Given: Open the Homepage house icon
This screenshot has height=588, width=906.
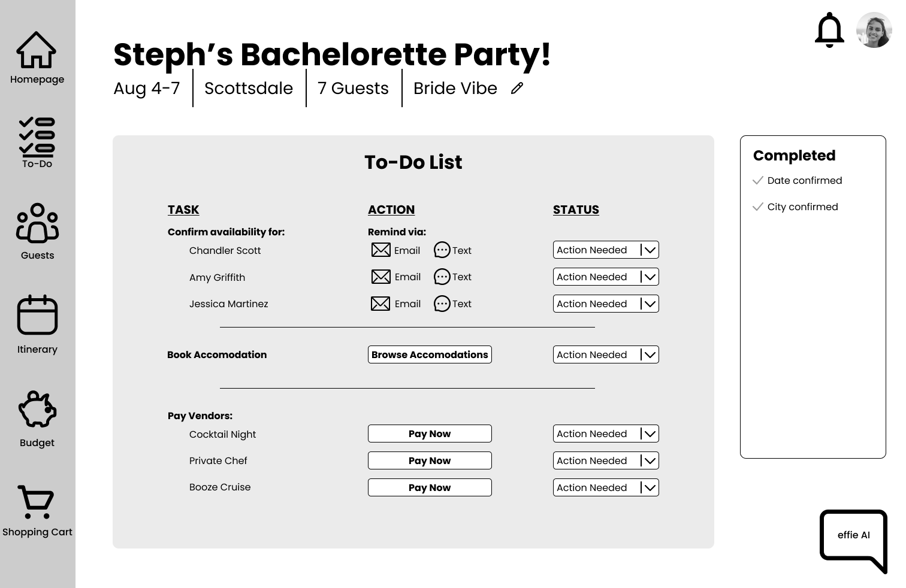Looking at the screenshot, I should 37,50.
